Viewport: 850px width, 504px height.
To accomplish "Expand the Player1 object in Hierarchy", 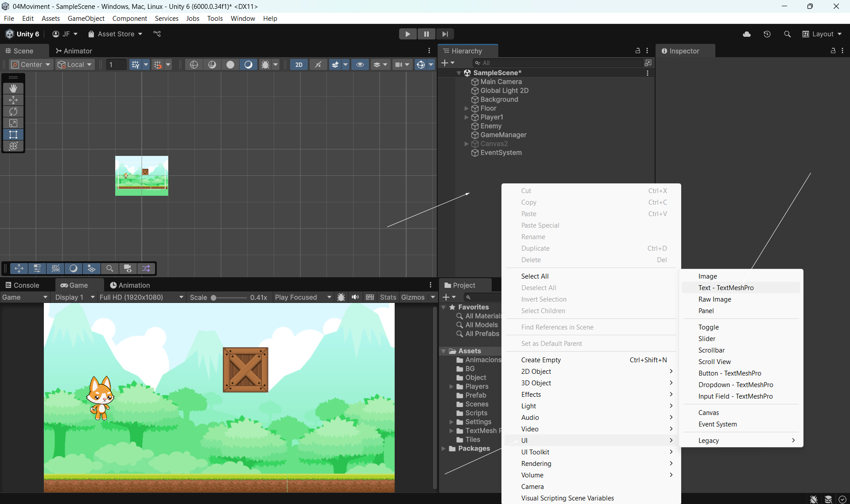I will [466, 117].
